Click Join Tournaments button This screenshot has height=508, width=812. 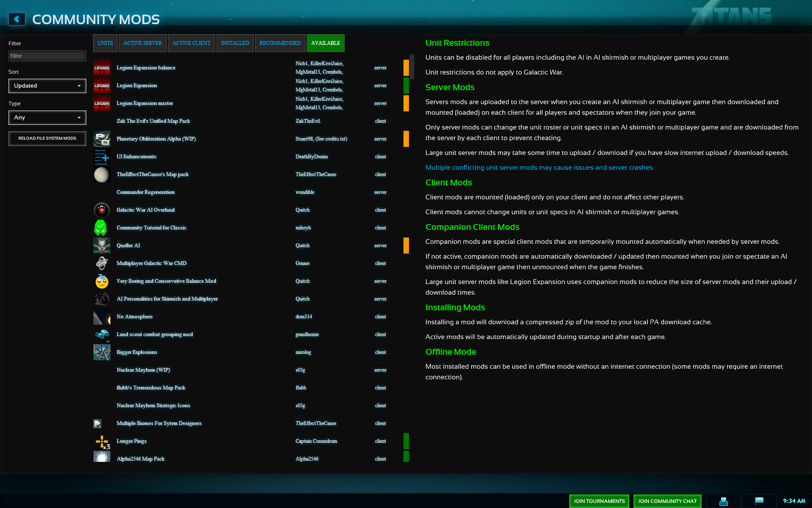[599, 501]
